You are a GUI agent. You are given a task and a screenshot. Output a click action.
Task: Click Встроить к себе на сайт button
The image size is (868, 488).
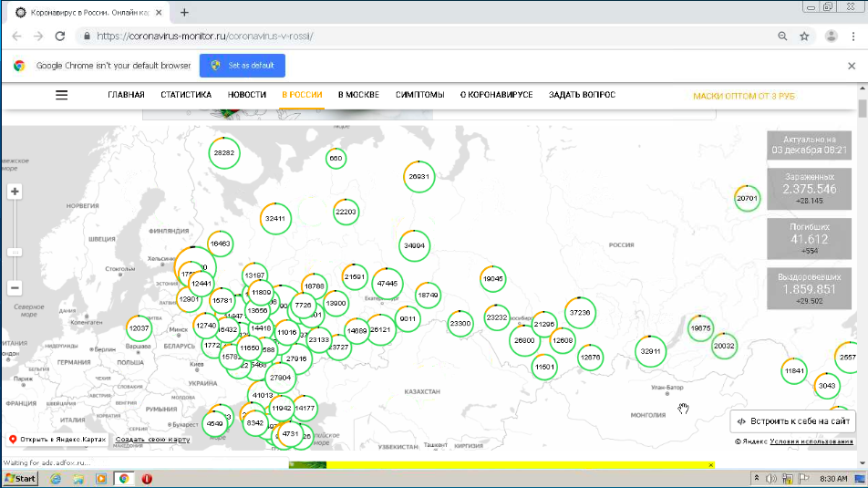[x=792, y=421]
